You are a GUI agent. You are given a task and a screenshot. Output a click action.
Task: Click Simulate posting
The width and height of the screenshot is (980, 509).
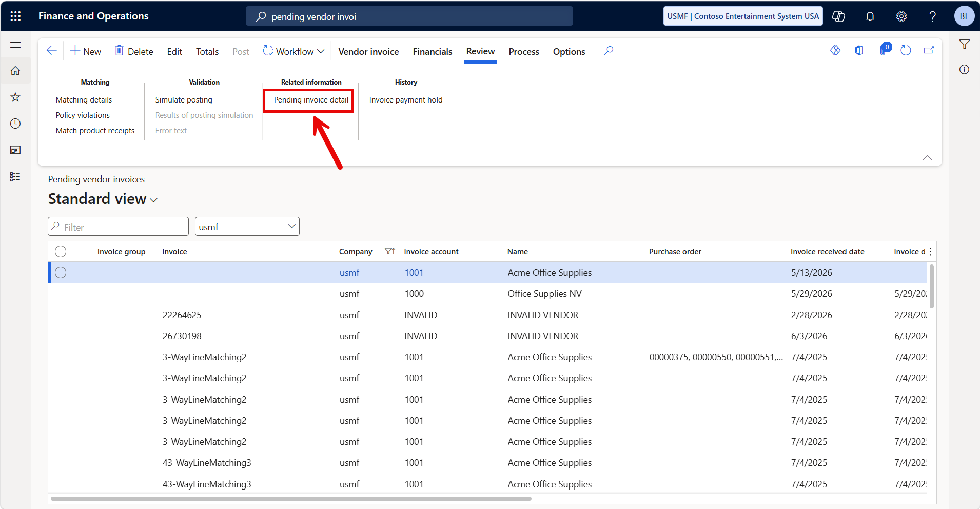pyautogui.click(x=184, y=100)
